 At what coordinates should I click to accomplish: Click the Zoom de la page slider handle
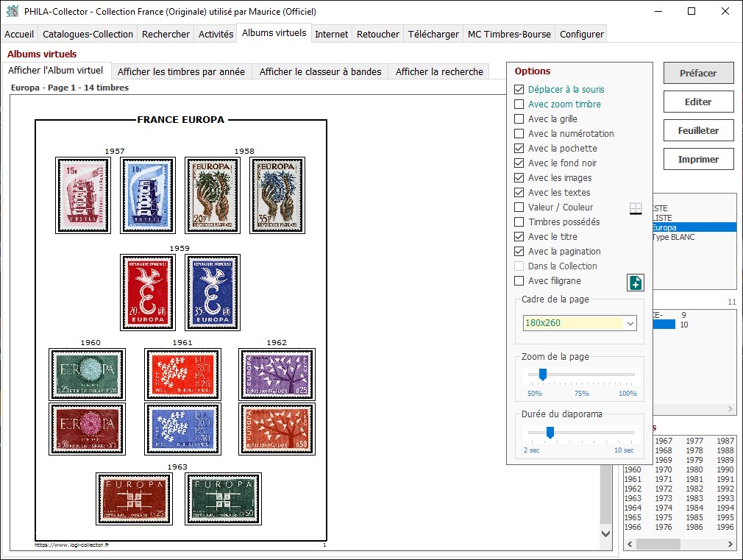point(543,375)
